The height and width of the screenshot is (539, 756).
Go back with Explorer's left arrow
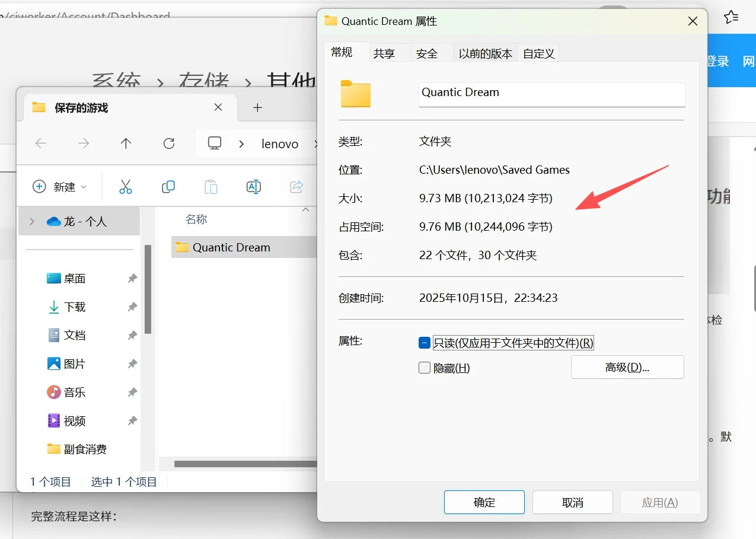click(41, 143)
